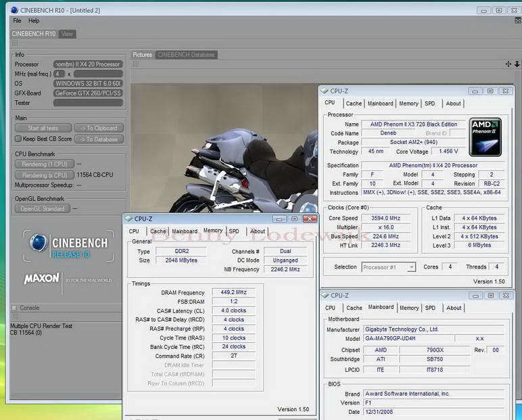Click the To Database button
This screenshot has height=420, width=522.
click(x=99, y=139)
